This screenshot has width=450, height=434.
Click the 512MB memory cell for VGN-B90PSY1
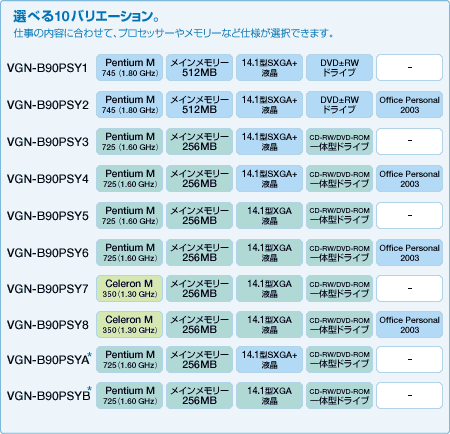coord(199,68)
